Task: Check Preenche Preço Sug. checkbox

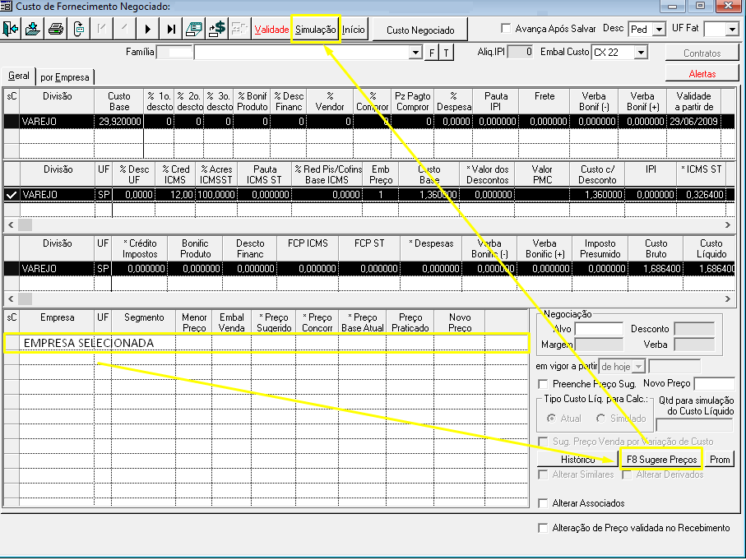Action: (x=542, y=384)
